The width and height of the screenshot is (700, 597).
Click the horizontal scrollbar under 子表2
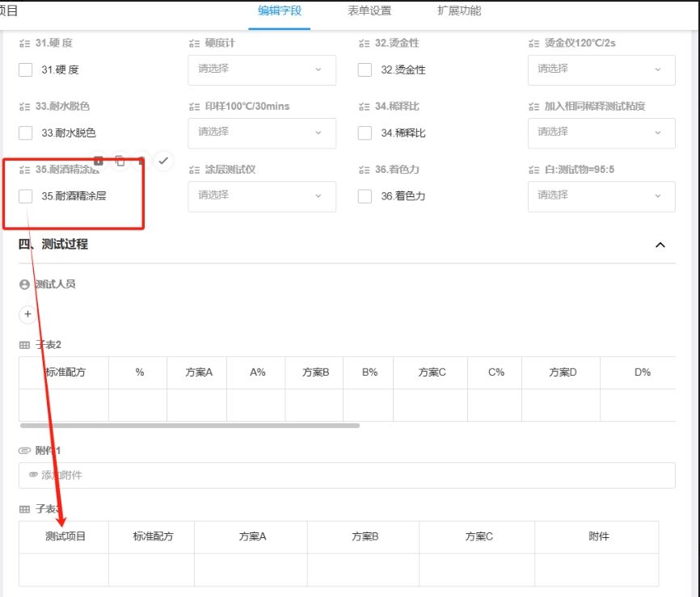(x=189, y=425)
